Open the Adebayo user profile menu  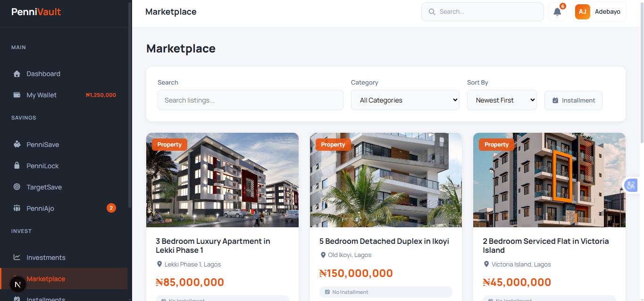[599, 12]
